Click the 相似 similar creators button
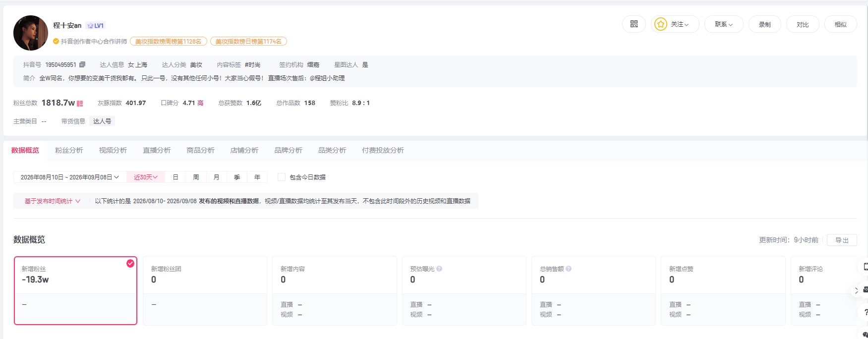The width and height of the screenshot is (868, 339). point(841,24)
